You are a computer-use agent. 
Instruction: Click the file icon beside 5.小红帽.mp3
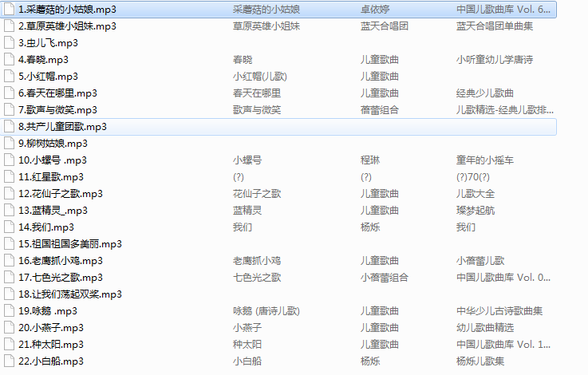[x=9, y=76]
